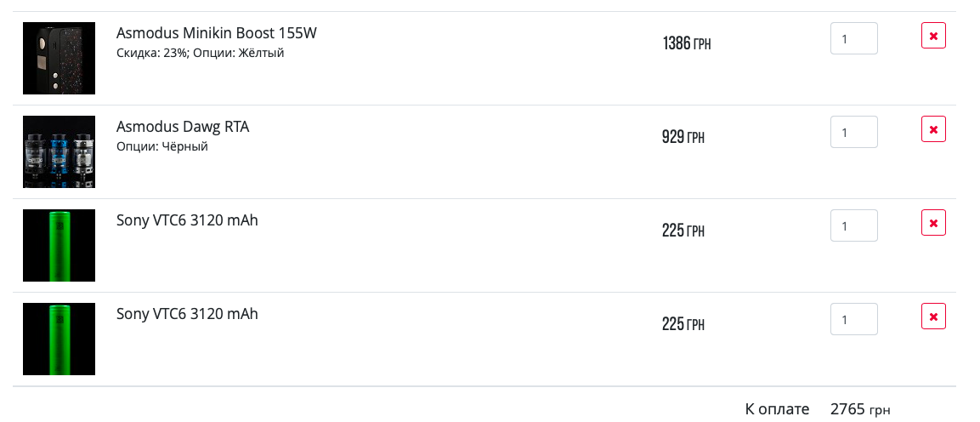Image resolution: width=980 pixels, height=422 pixels.
Task: Remove the second Sony VTC6 battery item
Action: (933, 316)
